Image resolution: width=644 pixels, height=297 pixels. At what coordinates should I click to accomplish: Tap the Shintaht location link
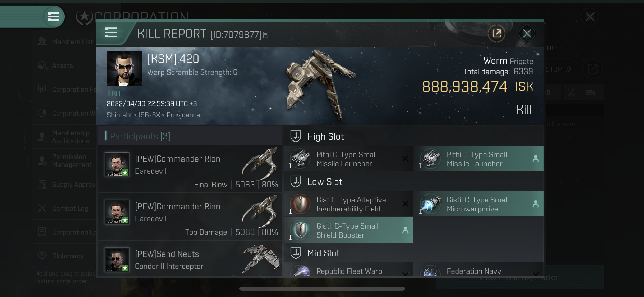click(119, 115)
